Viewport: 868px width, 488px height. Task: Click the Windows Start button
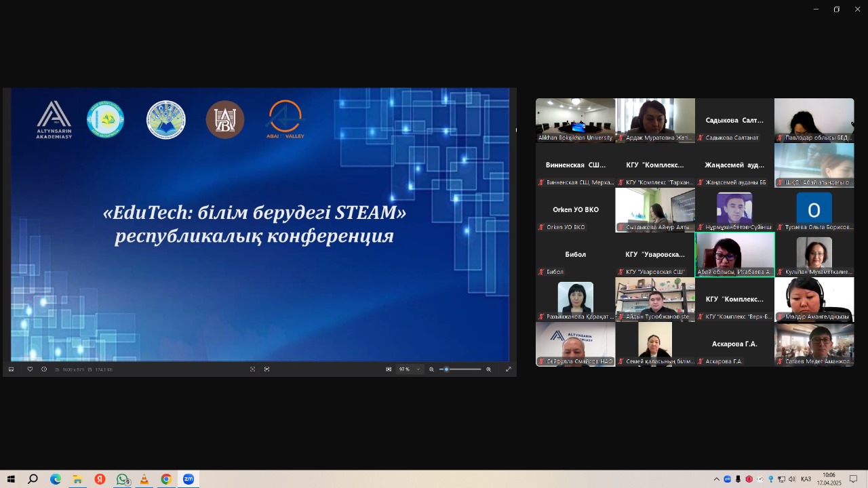click(11, 479)
